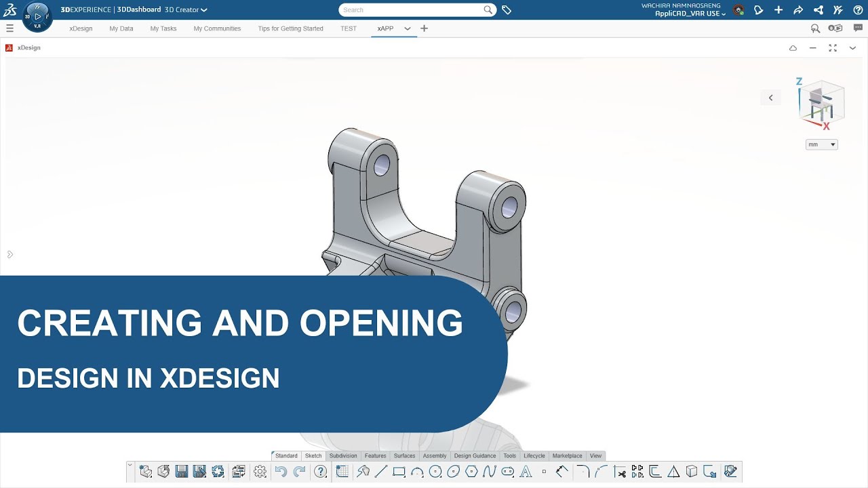Expand the action bar left chevron
Image resolution: width=868 pixels, height=488 pixels.
pyautogui.click(x=130, y=466)
